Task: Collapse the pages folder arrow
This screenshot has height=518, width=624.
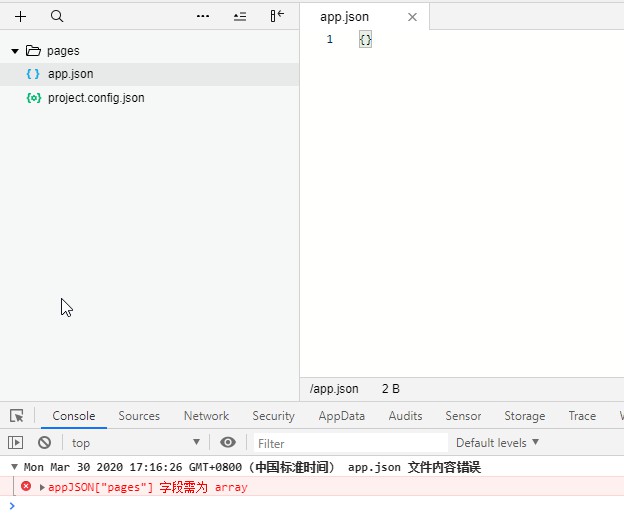Action: coord(15,51)
